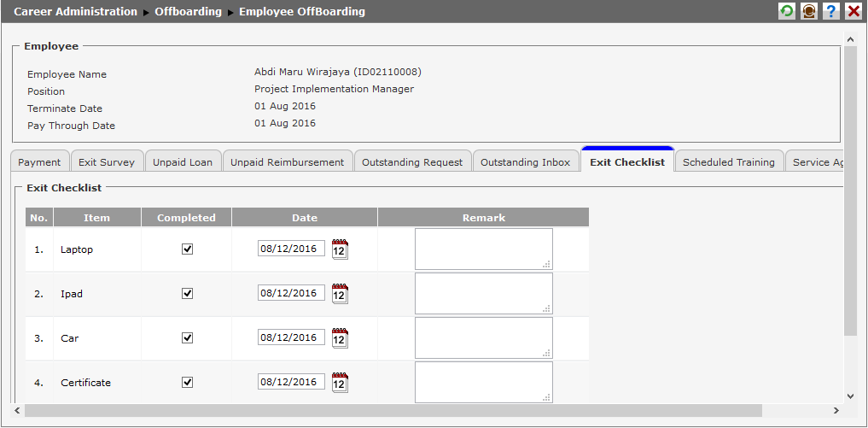Viewport: 868px width, 428px height.
Task: Click the Pay Through Date value
Action: coord(285,123)
